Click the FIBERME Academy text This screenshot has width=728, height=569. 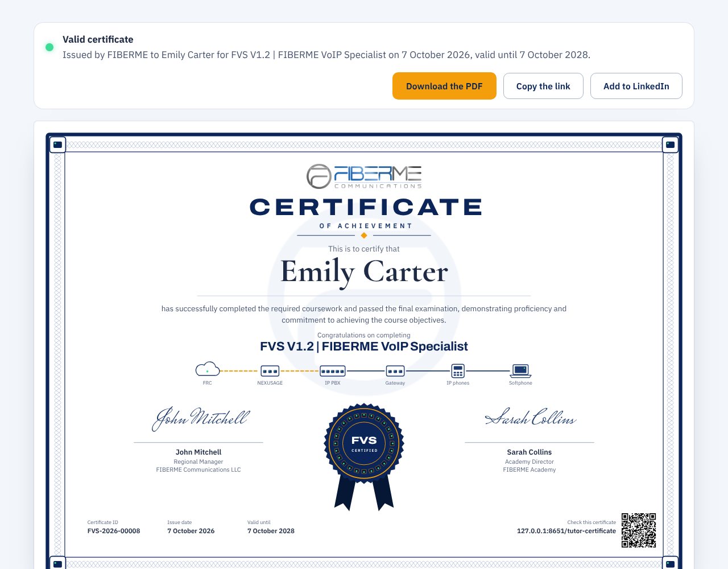(530, 469)
